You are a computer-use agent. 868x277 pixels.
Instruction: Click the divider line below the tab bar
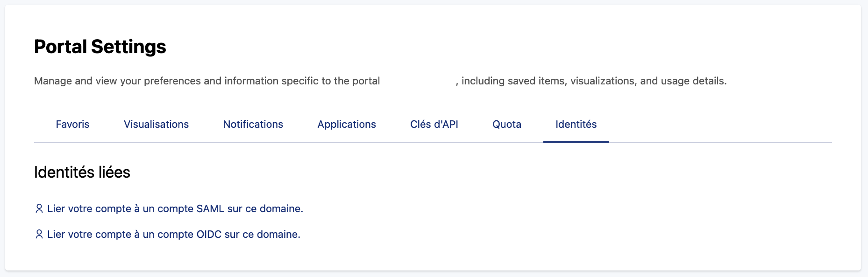coord(327,142)
